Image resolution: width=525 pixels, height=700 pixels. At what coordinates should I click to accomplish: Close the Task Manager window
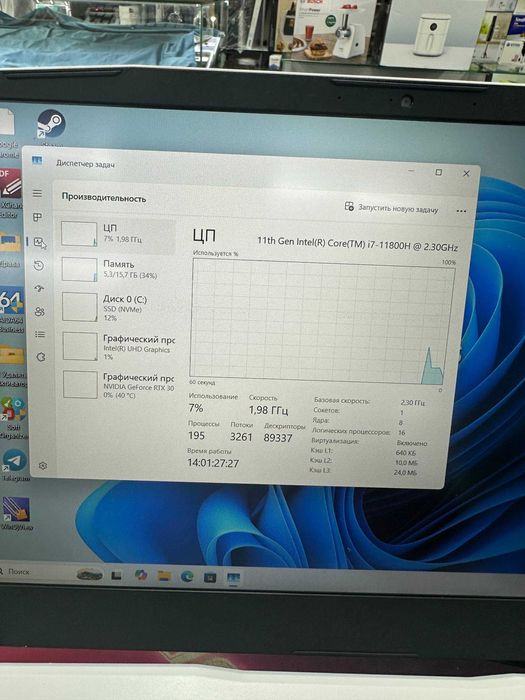tap(466, 173)
